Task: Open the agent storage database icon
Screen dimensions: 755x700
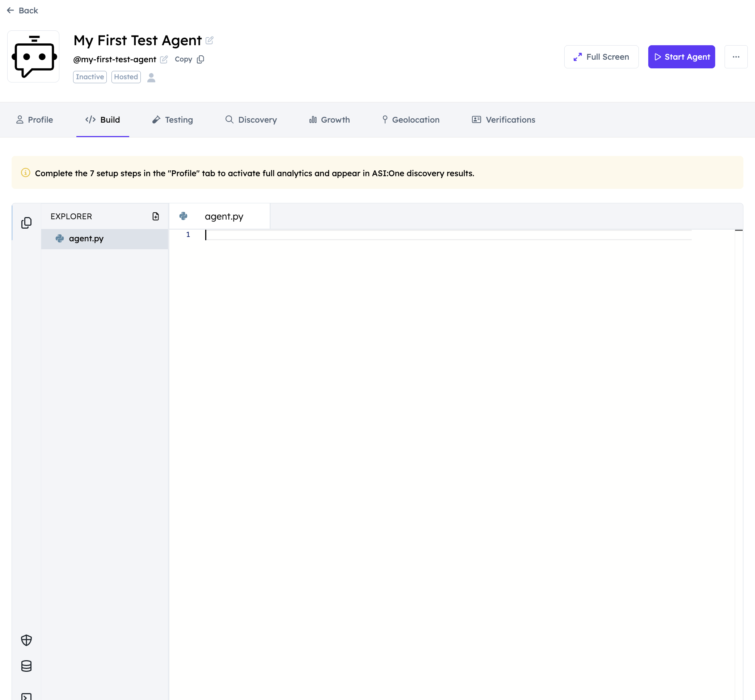Action: coord(26,666)
